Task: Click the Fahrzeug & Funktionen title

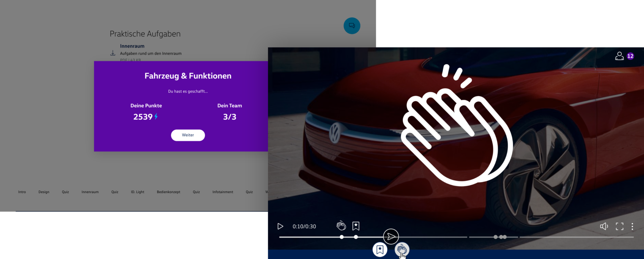Action: pos(188,76)
